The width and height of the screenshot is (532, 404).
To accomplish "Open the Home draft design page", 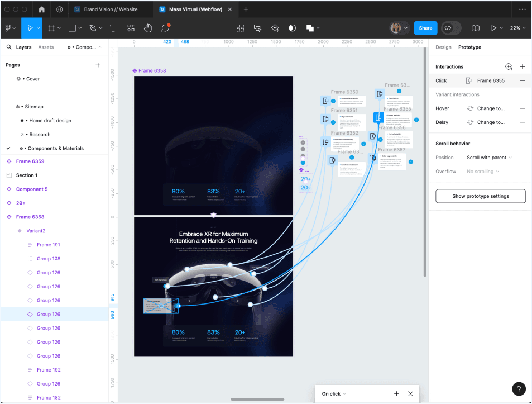I will point(50,121).
